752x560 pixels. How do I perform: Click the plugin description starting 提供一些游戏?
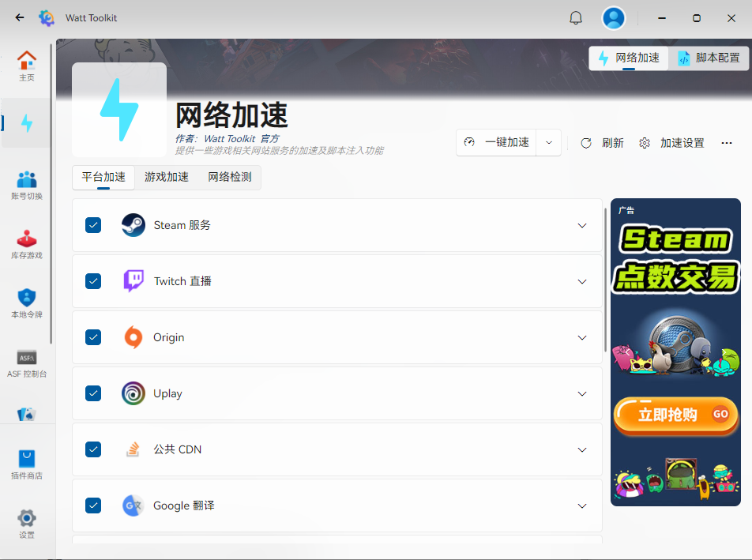pos(279,151)
